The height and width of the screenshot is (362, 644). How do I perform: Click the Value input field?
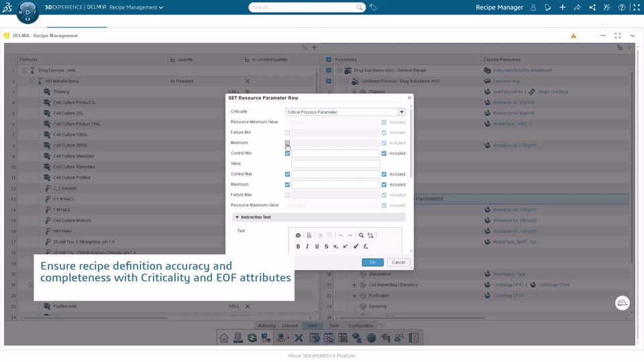tap(335, 164)
